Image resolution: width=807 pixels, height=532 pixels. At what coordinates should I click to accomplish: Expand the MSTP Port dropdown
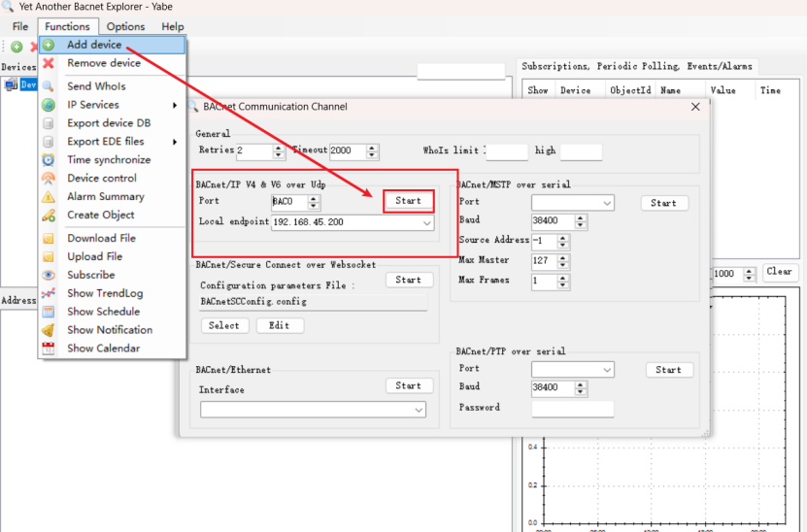tap(607, 203)
